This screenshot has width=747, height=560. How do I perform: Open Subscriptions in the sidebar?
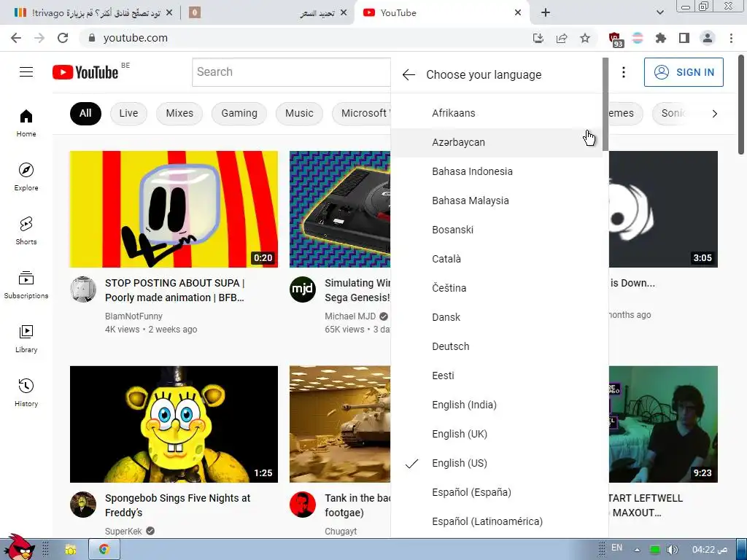coord(26,285)
